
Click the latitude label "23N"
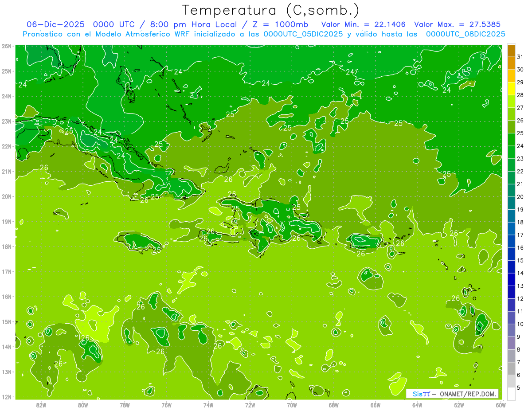[7, 121]
